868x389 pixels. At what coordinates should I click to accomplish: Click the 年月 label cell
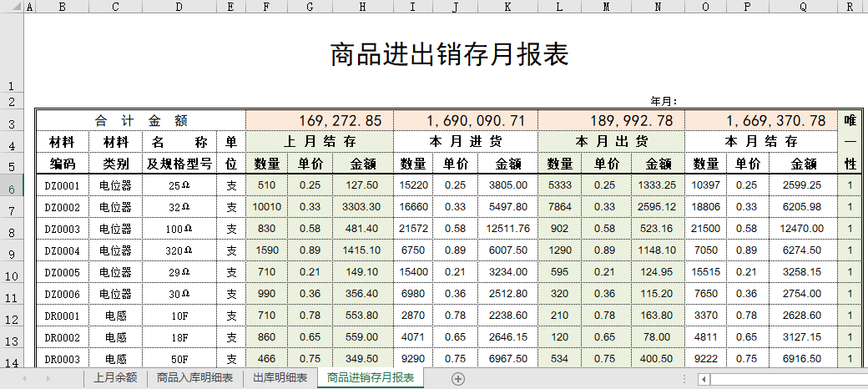pos(664,101)
